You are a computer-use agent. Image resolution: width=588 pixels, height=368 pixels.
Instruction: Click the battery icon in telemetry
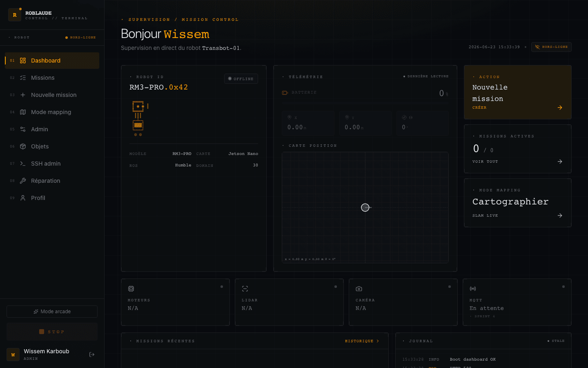click(x=285, y=93)
